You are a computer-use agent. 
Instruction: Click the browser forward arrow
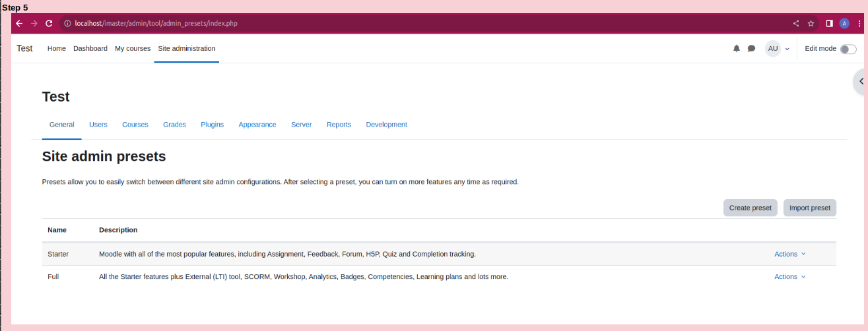[x=34, y=23]
